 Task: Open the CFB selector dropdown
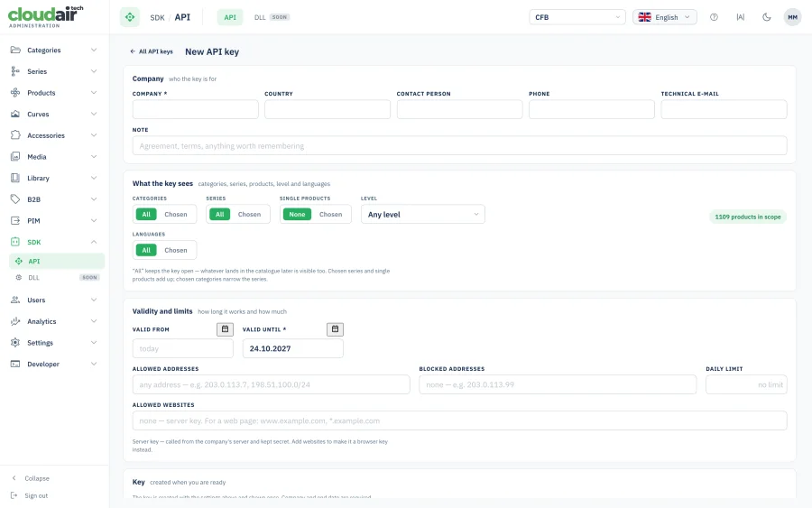pos(577,17)
